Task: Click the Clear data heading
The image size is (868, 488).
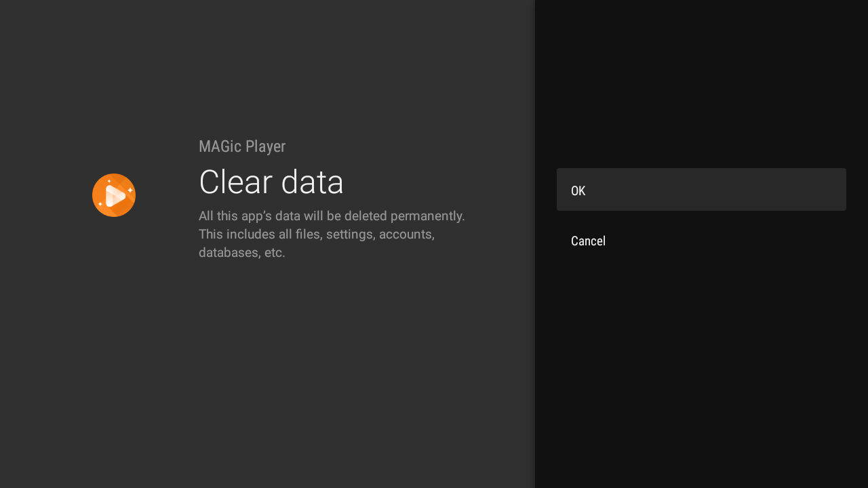Action: pos(271,182)
